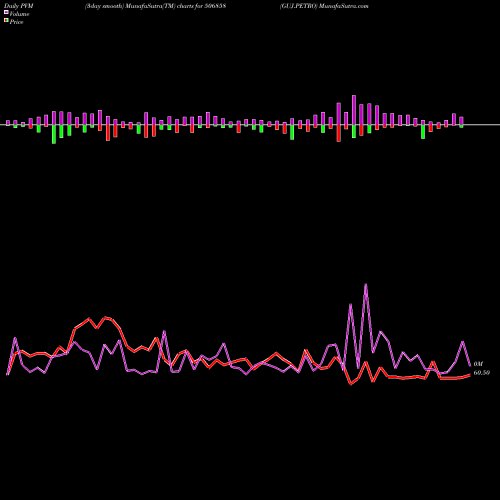The height and width of the screenshot is (500, 500).
Task: Click the GUJ.PETRO MunafaSutra.com label
Action: (x=324, y=6)
